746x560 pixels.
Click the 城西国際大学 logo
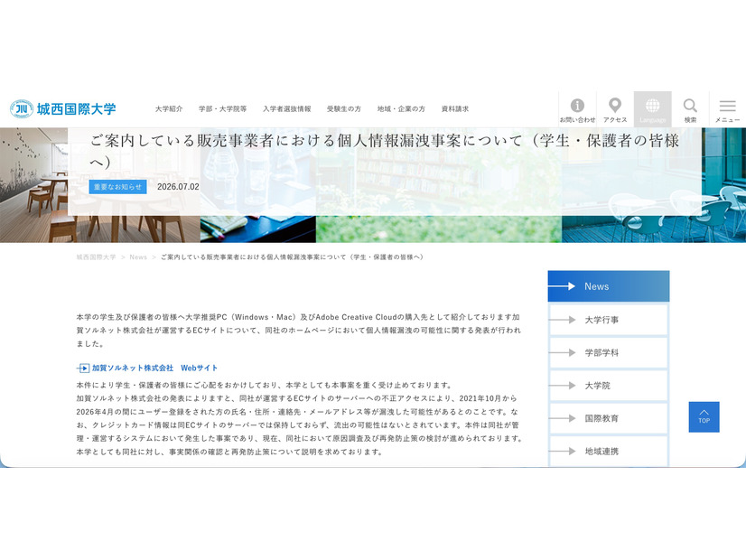tap(63, 109)
